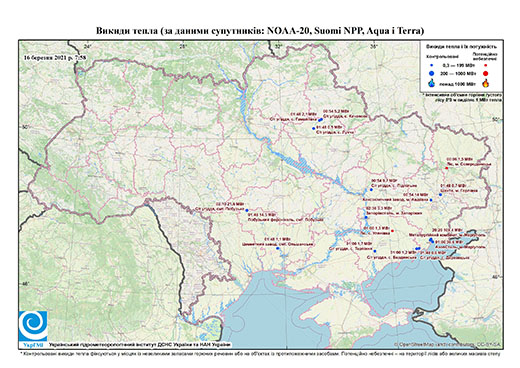This screenshot has height=368, width=520.
Task: Click the red flame legend icon
Action: point(486,83)
